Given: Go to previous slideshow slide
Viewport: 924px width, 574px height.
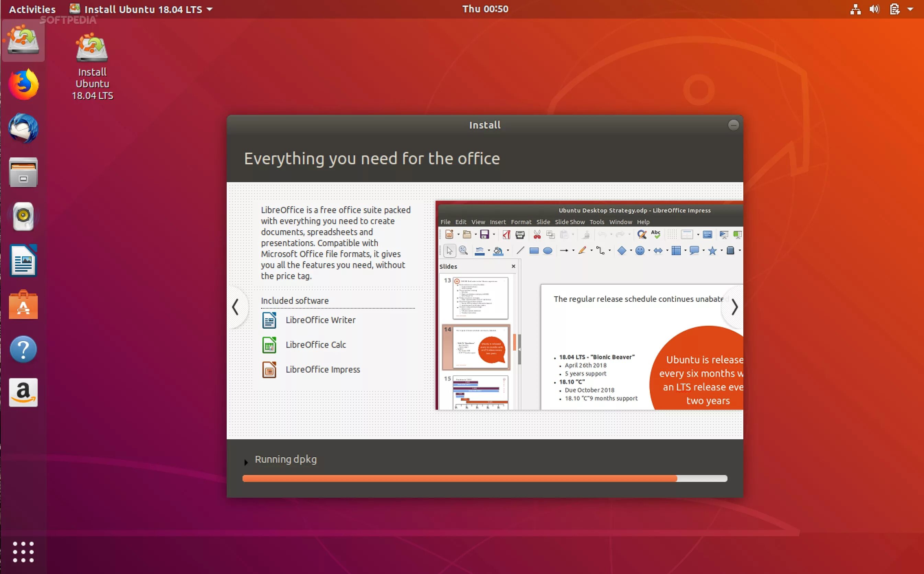Looking at the screenshot, I should pyautogui.click(x=236, y=307).
